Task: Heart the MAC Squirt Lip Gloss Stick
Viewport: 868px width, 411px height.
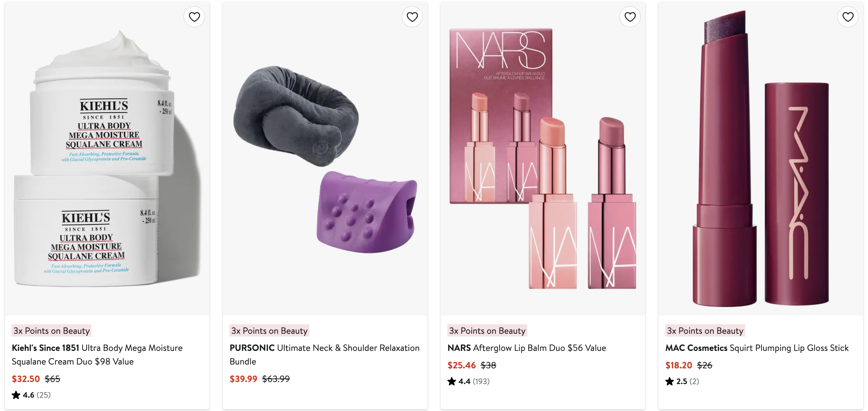Action: click(848, 17)
